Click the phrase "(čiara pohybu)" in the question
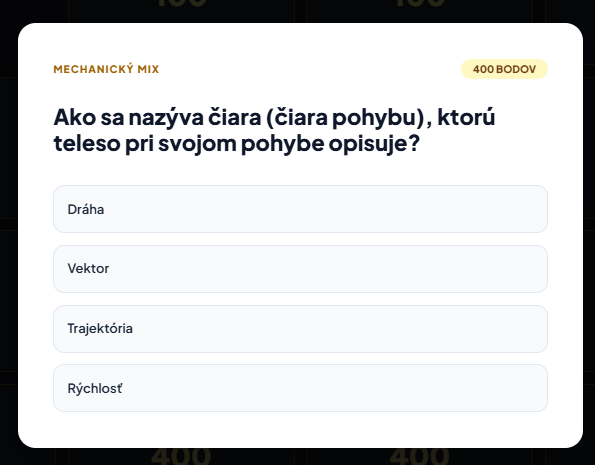This screenshot has width=595, height=465. (x=345, y=117)
